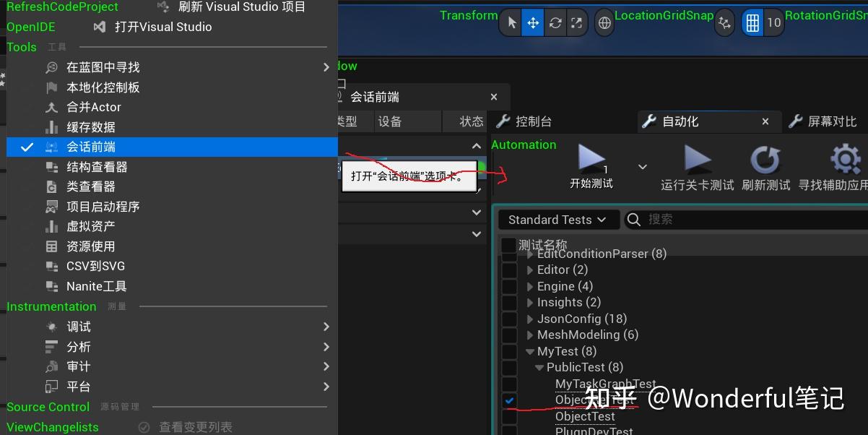Click Run Level Tests button
The image size is (868, 435).
698,167
